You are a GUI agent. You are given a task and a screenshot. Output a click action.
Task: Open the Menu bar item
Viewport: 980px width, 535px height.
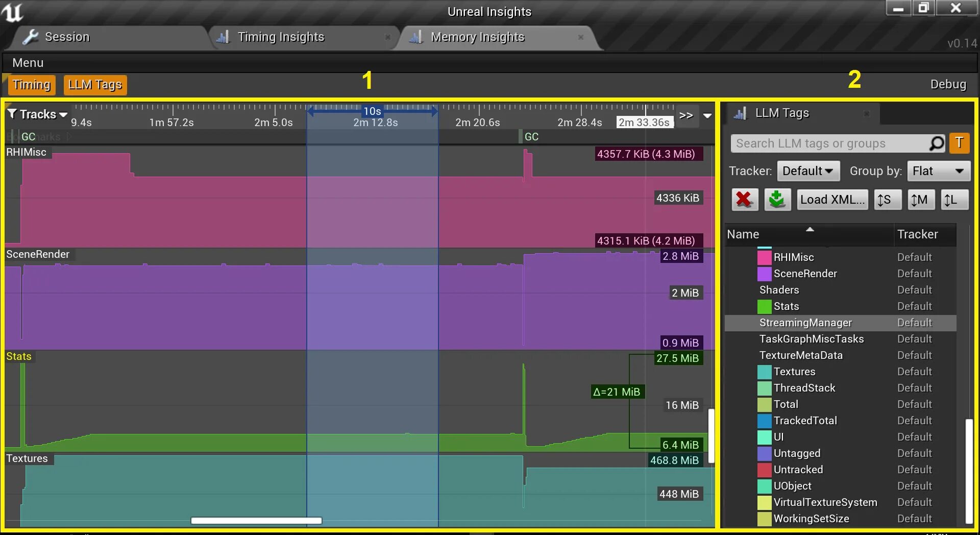point(28,63)
